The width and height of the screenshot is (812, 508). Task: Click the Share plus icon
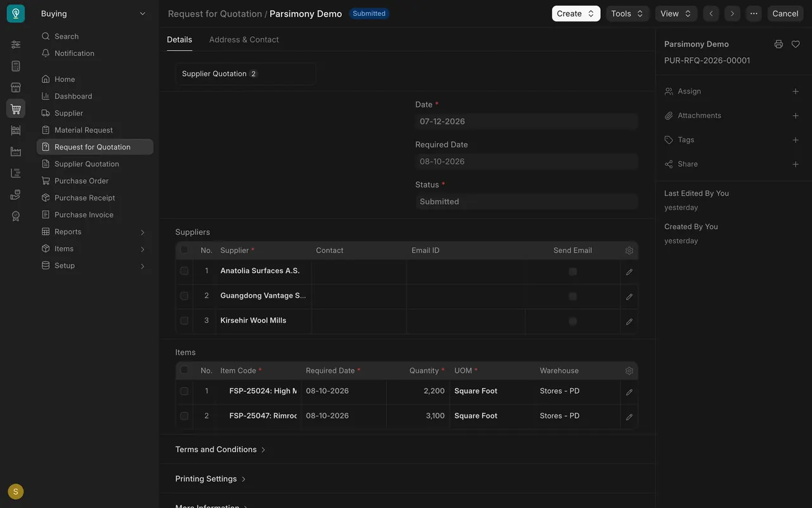click(x=796, y=164)
